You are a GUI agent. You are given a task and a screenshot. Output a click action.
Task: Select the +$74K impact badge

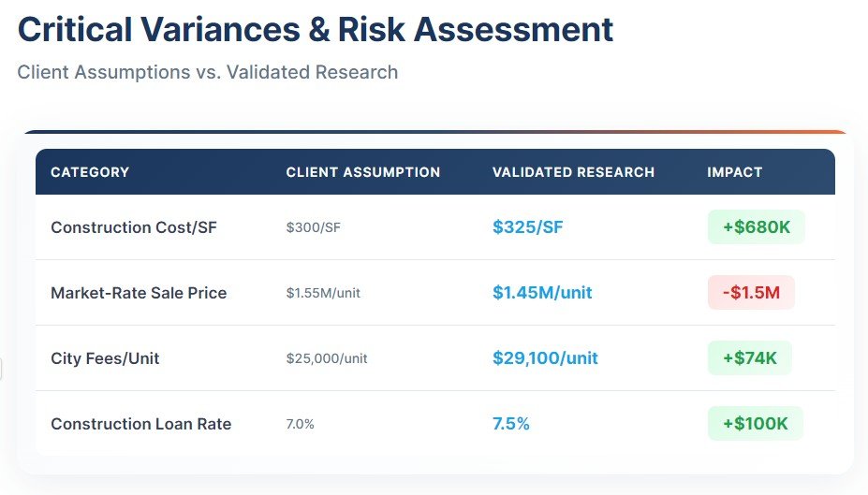(x=749, y=358)
